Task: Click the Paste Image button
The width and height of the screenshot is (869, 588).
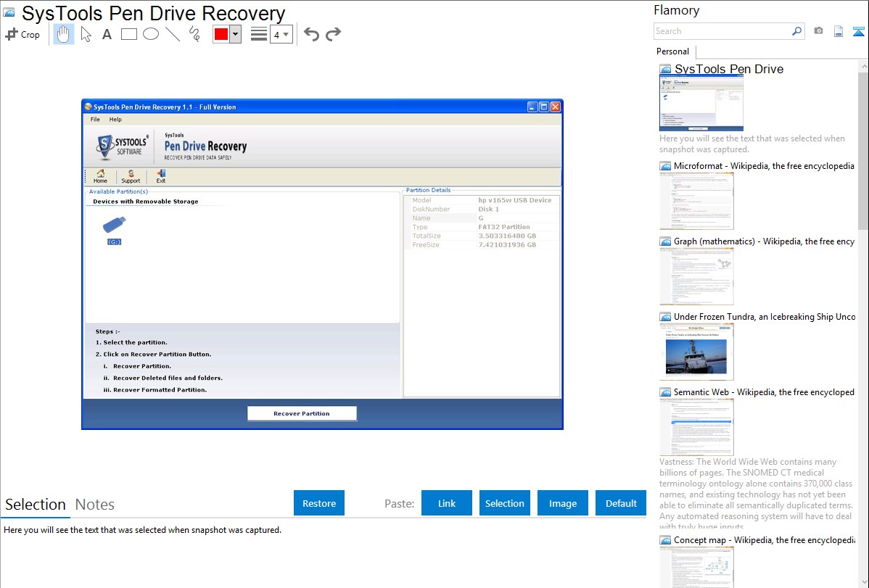Action: tap(563, 503)
